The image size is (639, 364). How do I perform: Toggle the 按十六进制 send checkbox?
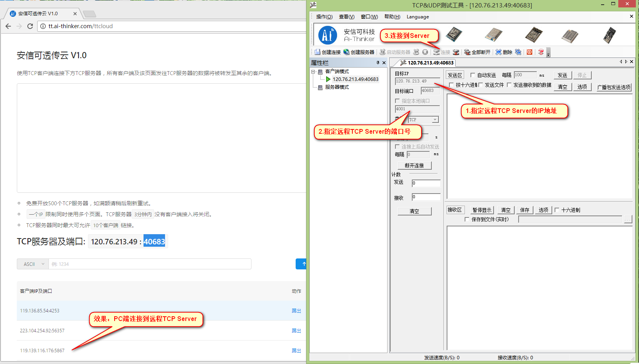[451, 85]
